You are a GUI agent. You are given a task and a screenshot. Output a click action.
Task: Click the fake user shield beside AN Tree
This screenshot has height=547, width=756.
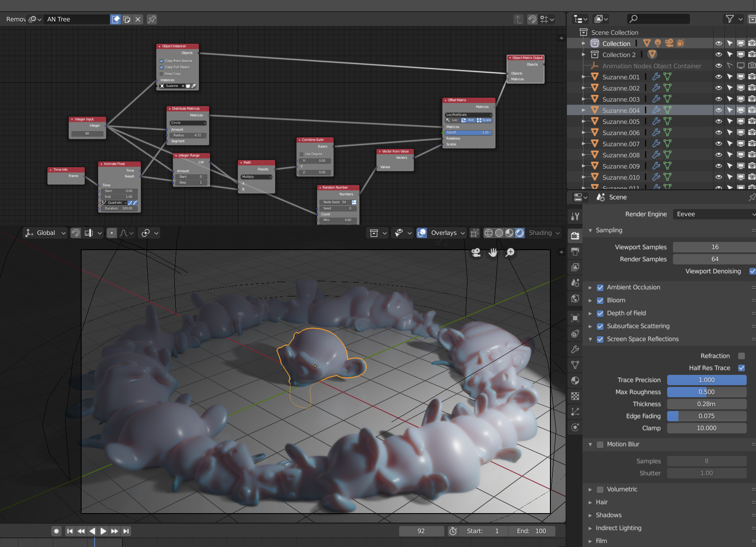116,19
